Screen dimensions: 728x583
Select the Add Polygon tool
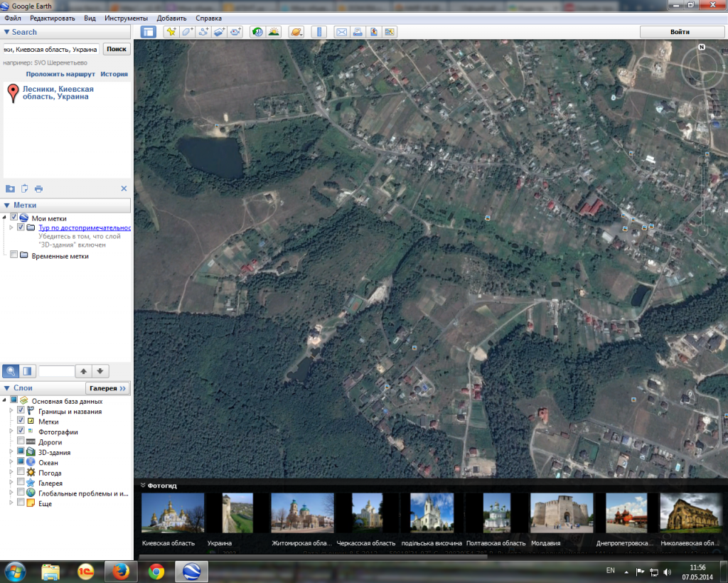pos(187,32)
